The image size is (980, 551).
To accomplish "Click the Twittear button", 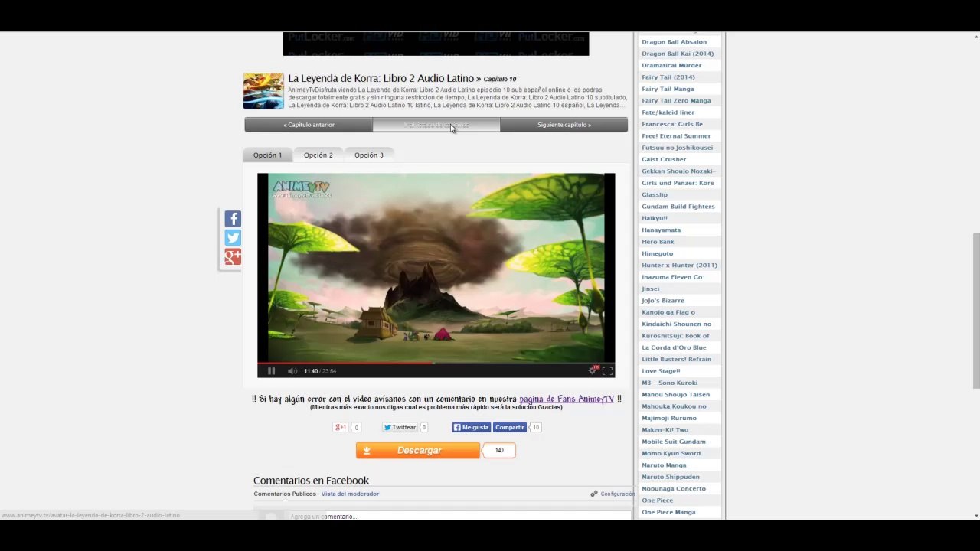I will pyautogui.click(x=400, y=427).
